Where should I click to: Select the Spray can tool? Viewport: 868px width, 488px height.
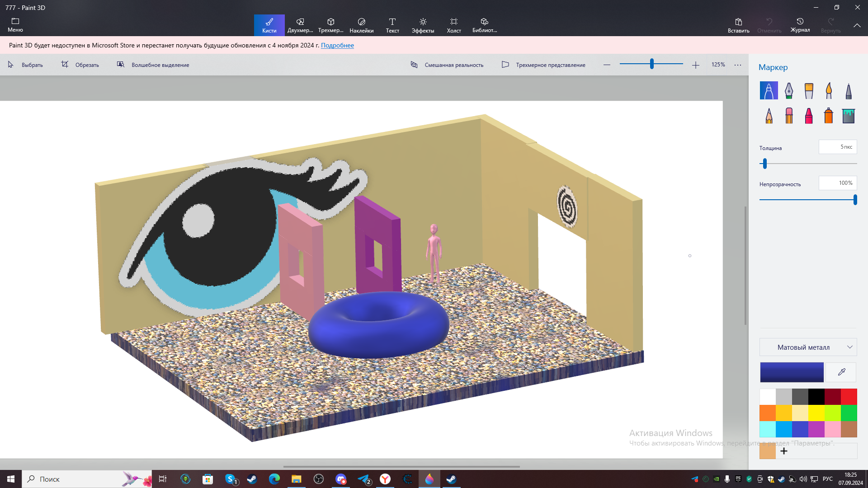(x=829, y=116)
